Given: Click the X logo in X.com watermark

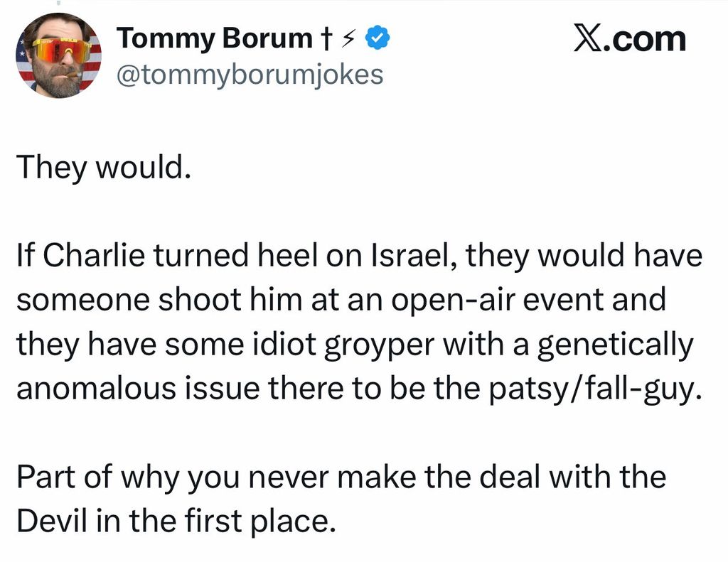Looking at the screenshot, I should click(587, 38).
